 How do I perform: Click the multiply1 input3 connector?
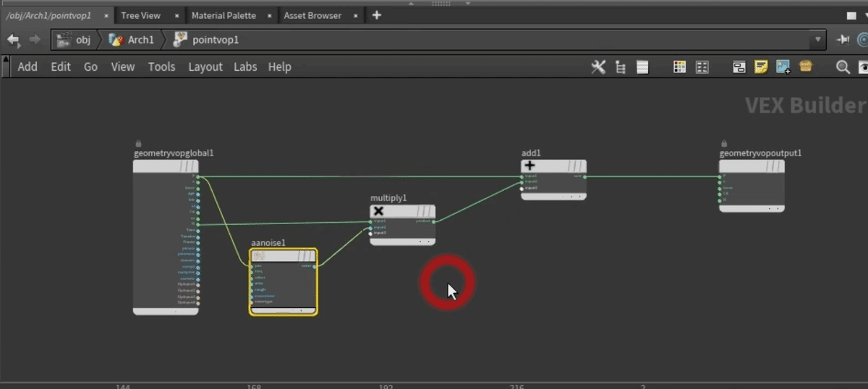[x=371, y=233]
